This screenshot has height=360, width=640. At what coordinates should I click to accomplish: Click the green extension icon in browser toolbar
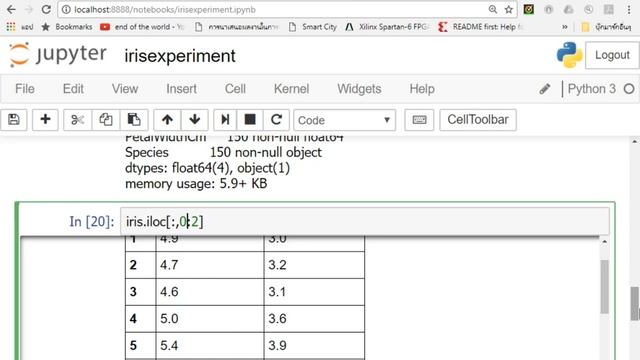click(x=529, y=9)
